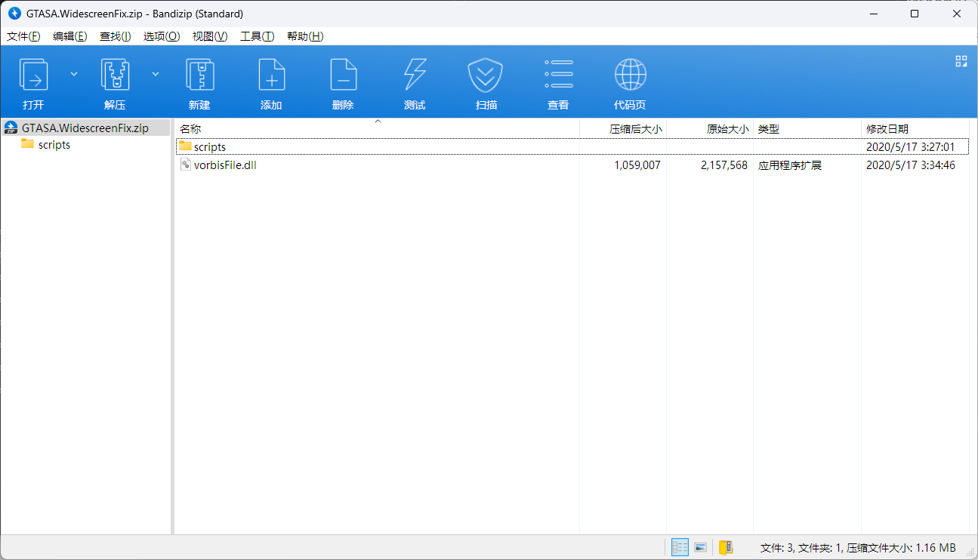Click date 2020/5/17 3:34:46

pos(910,165)
